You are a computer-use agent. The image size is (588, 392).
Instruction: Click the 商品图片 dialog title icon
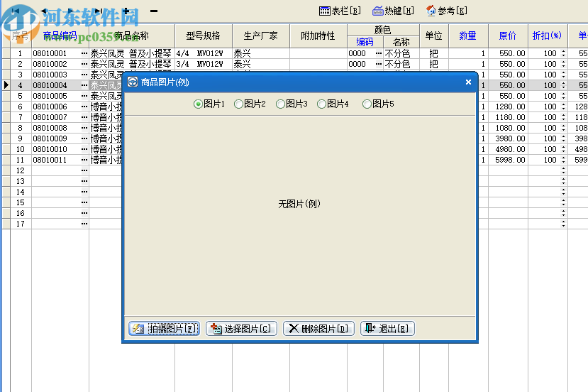(133, 82)
